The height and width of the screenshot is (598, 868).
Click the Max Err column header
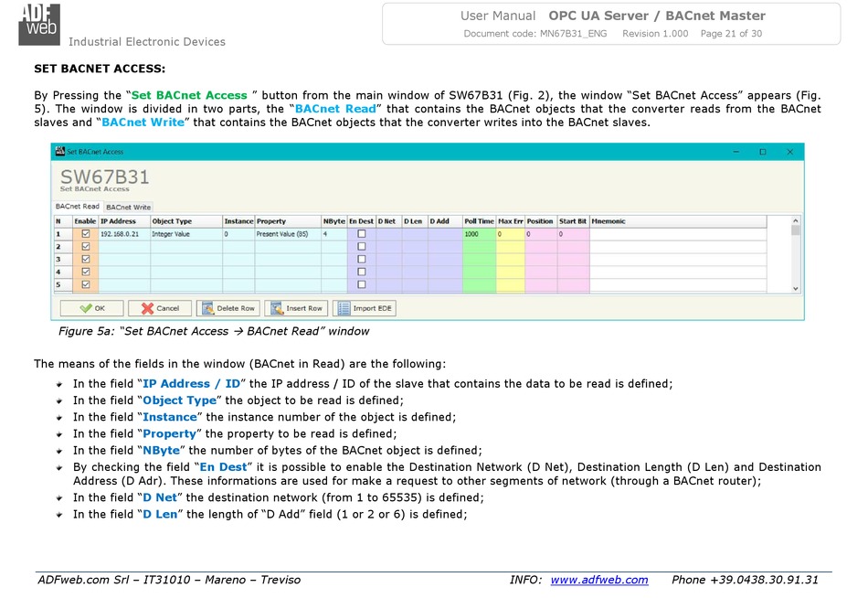point(511,221)
